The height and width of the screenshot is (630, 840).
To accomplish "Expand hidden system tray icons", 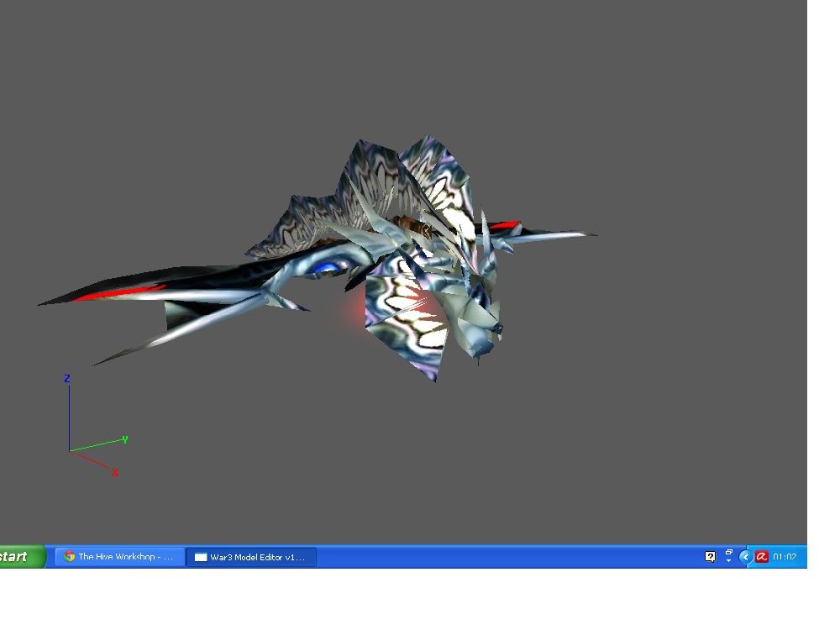I will point(744,557).
